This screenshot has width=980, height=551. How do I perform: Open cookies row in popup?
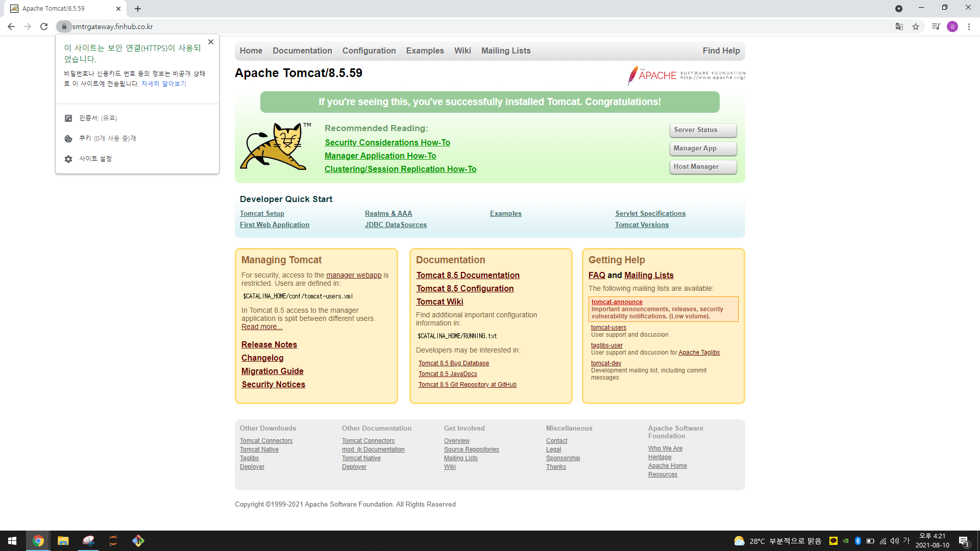point(137,138)
